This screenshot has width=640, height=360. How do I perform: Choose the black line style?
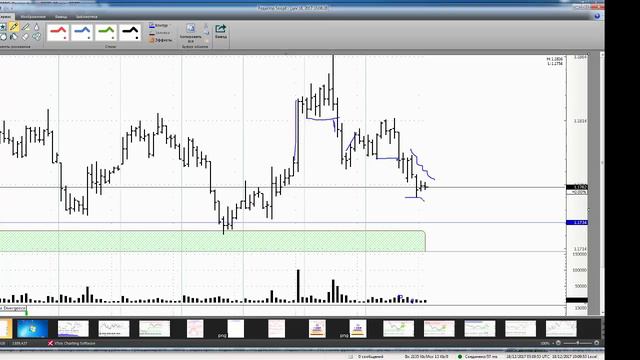coord(130,32)
